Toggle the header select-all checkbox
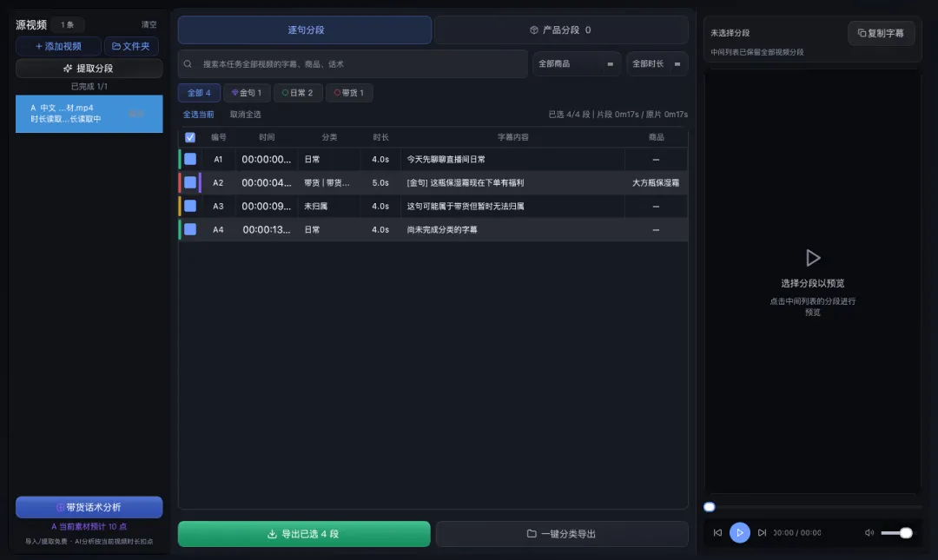This screenshot has width=938, height=560. tap(190, 137)
